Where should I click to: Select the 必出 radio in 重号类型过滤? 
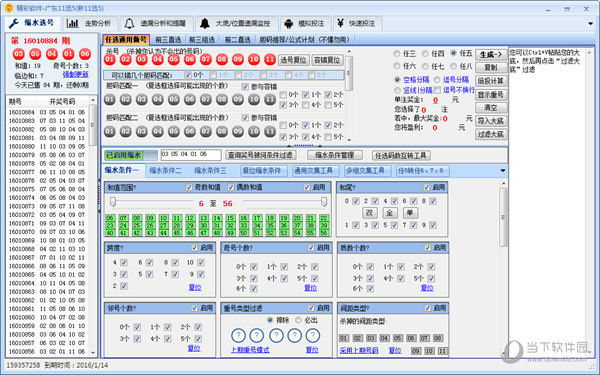(x=298, y=320)
